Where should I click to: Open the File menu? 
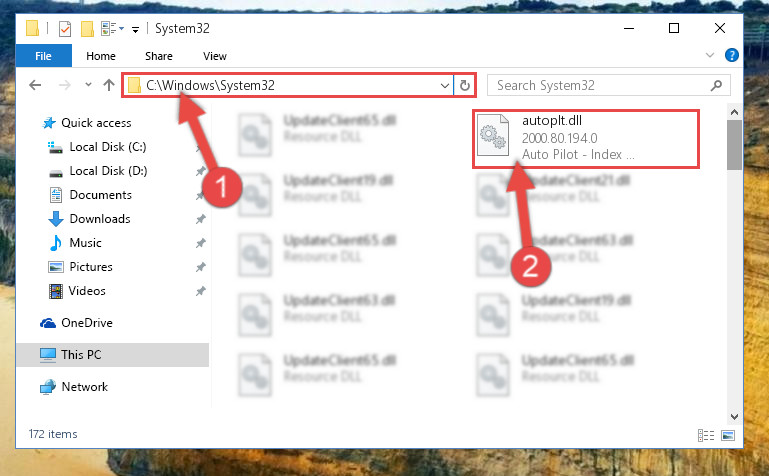(x=44, y=56)
